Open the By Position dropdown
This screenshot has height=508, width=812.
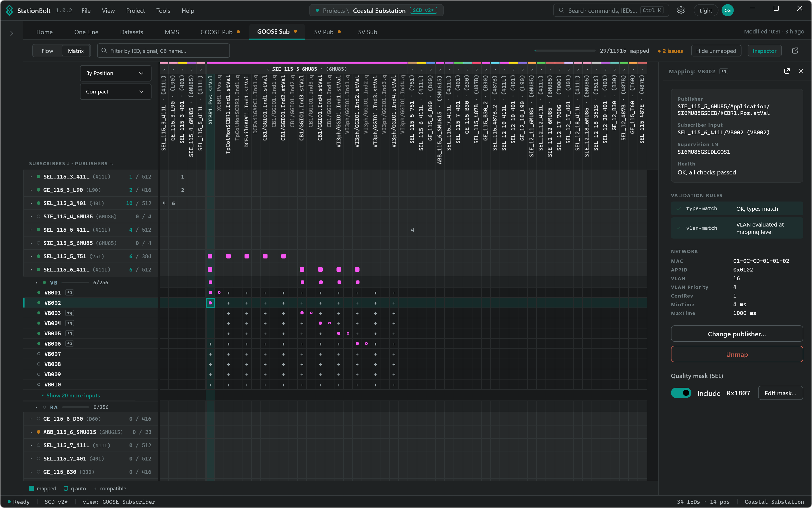point(115,73)
